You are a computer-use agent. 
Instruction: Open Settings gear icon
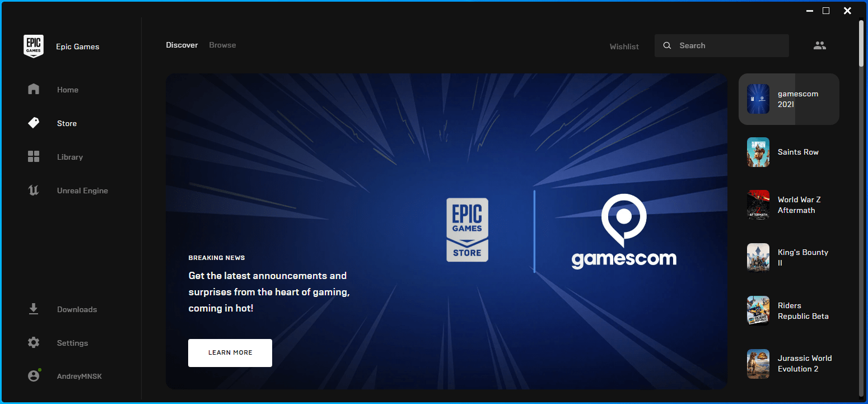tap(34, 342)
